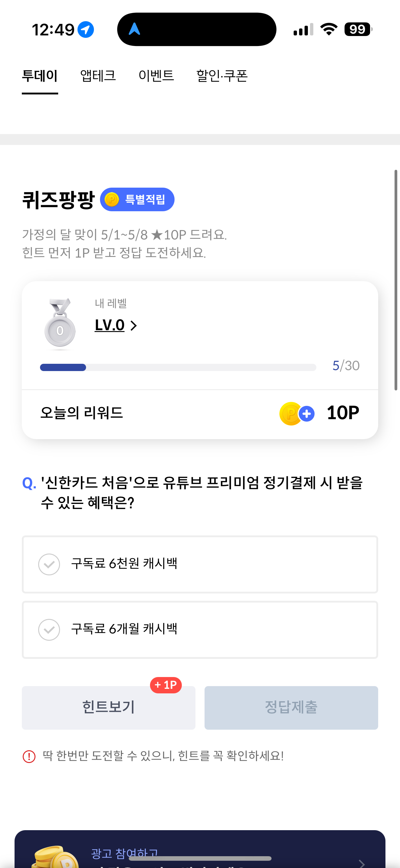Image resolution: width=400 pixels, height=868 pixels.
Task: Tap the +1P red badge on hint button
Action: click(166, 685)
